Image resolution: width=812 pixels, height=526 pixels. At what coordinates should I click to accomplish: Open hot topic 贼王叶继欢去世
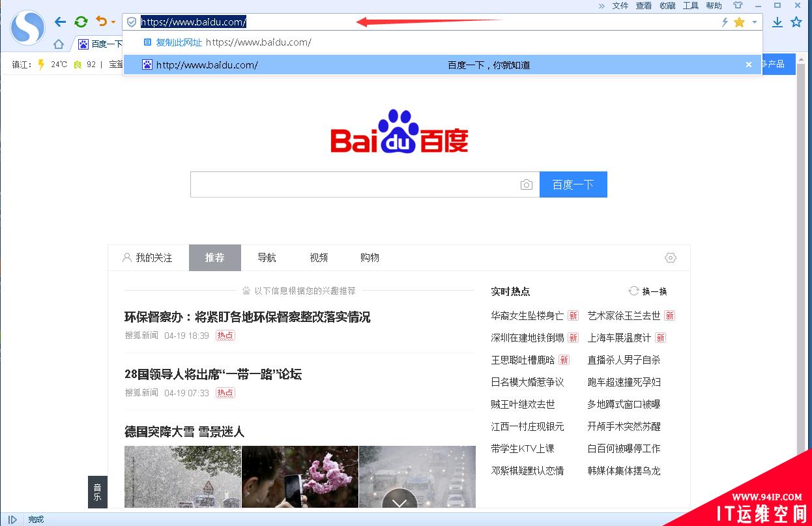523,404
